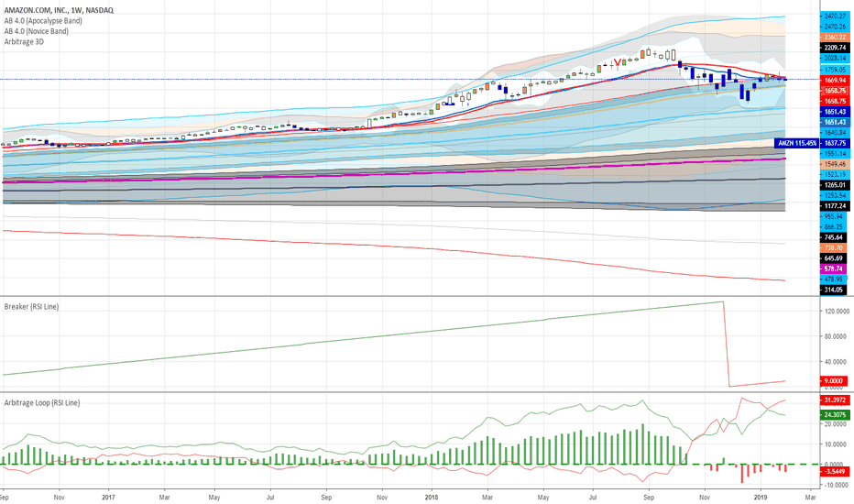The height and width of the screenshot is (504, 854).
Task: Click the black 314.05 price label
Action: [x=834, y=290]
